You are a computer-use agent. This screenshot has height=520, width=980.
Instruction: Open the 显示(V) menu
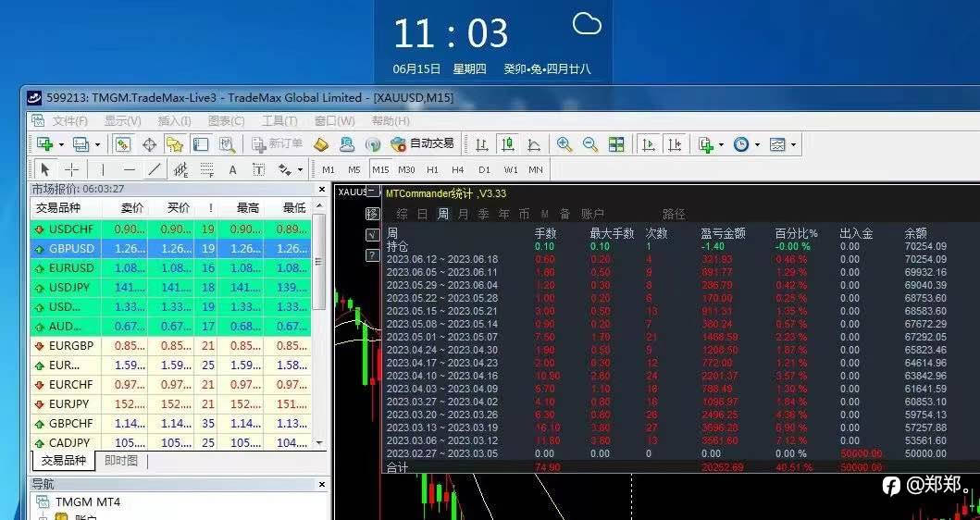click(x=122, y=120)
